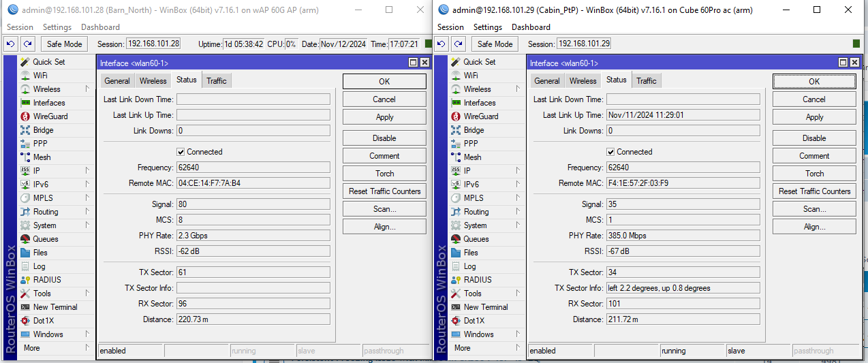Switch to Traffic tab in Barn_North interface

[x=217, y=81]
